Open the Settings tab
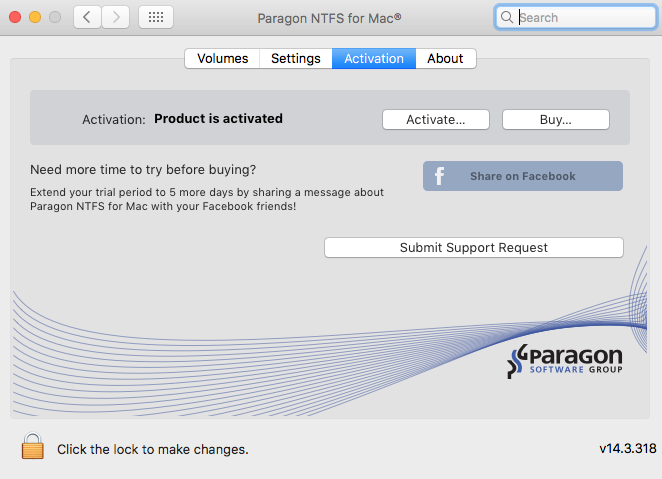 click(x=296, y=58)
